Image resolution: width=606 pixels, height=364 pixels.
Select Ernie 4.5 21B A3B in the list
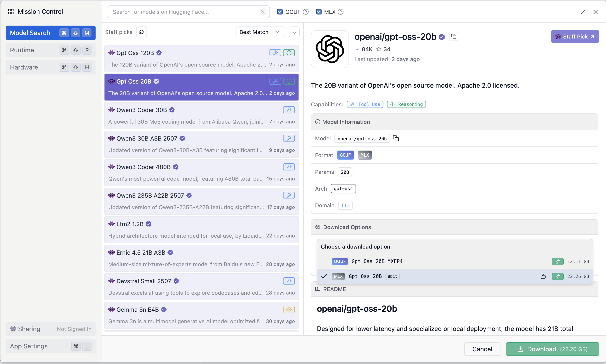(201, 258)
